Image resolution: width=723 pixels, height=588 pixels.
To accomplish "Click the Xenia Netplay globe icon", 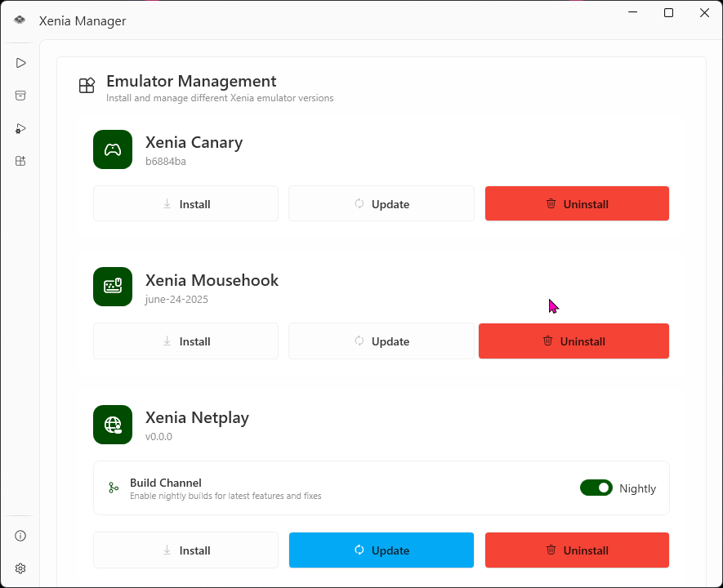I will (x=112, y=425).
